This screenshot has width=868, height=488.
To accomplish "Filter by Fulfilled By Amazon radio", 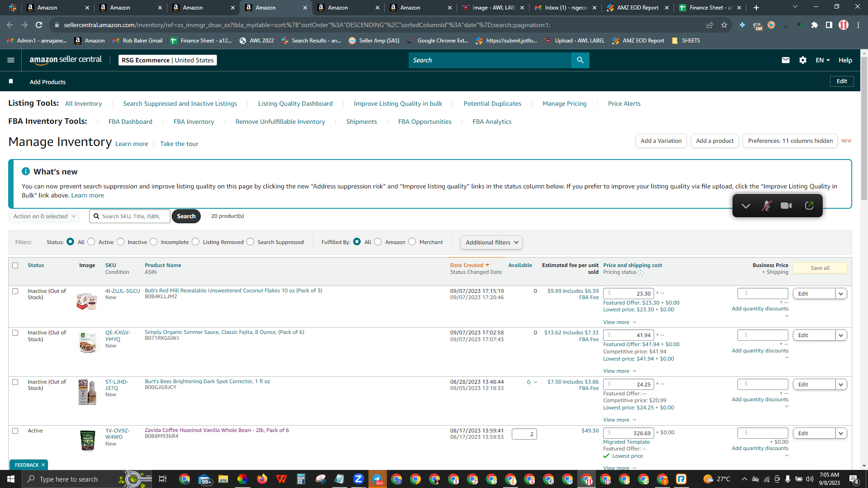I will pyautogui.click(x=378, y=242).
